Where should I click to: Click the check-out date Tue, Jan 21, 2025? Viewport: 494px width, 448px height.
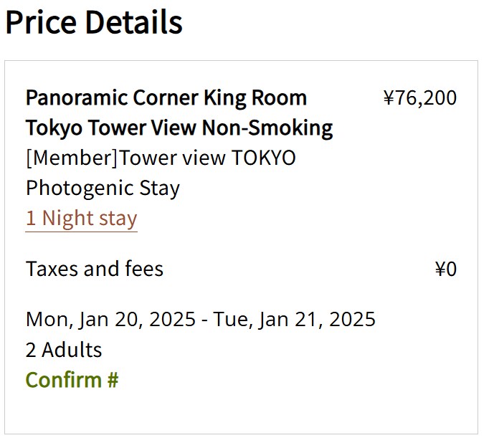point(294,319)
